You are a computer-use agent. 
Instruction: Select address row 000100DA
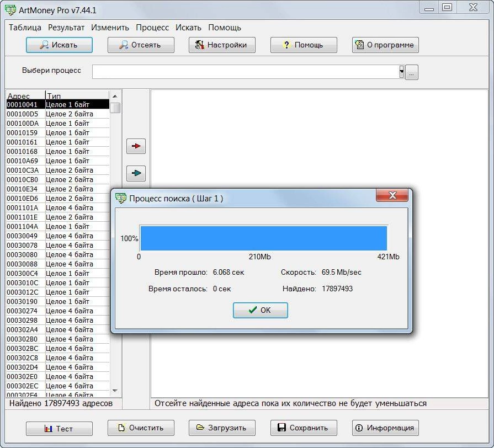click(x=58, y=124)
